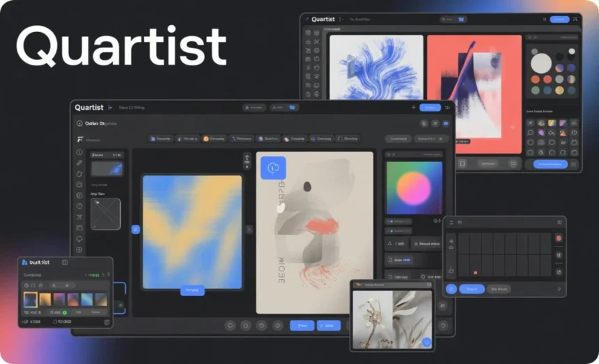599x364 pixels.
Task: Click the green indicator in the small gradient window
Action: 65,312
